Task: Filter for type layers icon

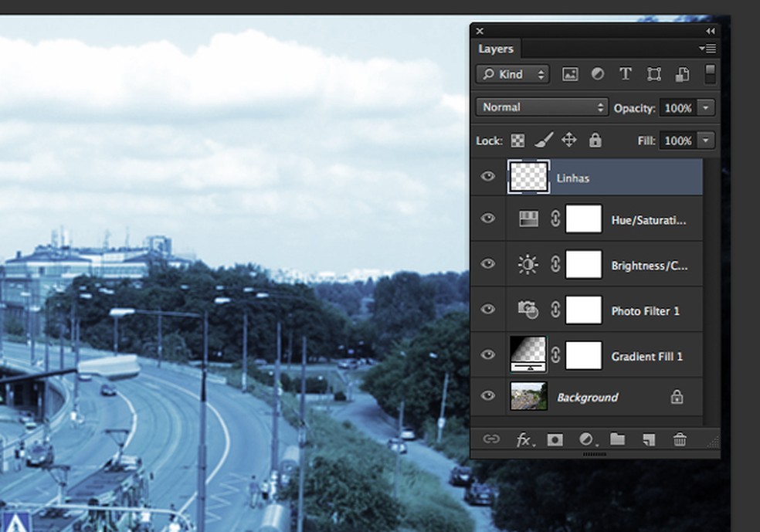Action: tap(626, 74)
